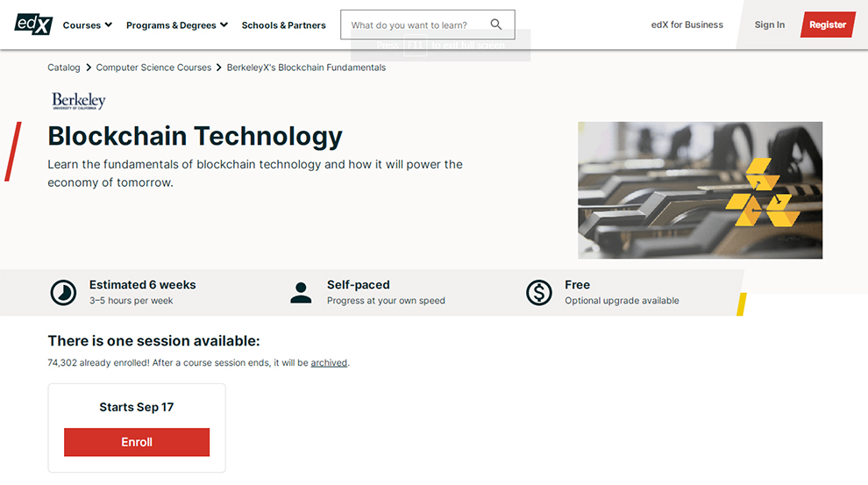This screenshot has width=868, height=485.
Task: Expand the Programs & Degrees dropdown
Action: pos(177,25)
